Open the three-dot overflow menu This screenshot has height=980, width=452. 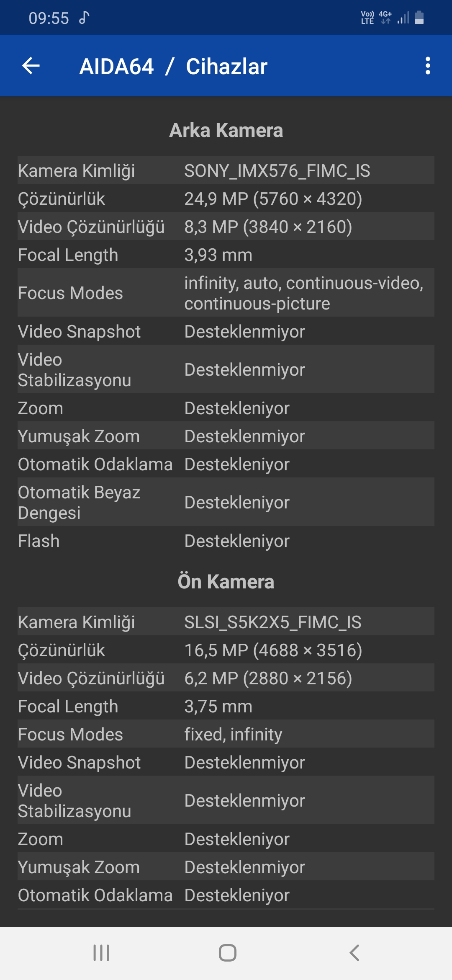point(427,66)
